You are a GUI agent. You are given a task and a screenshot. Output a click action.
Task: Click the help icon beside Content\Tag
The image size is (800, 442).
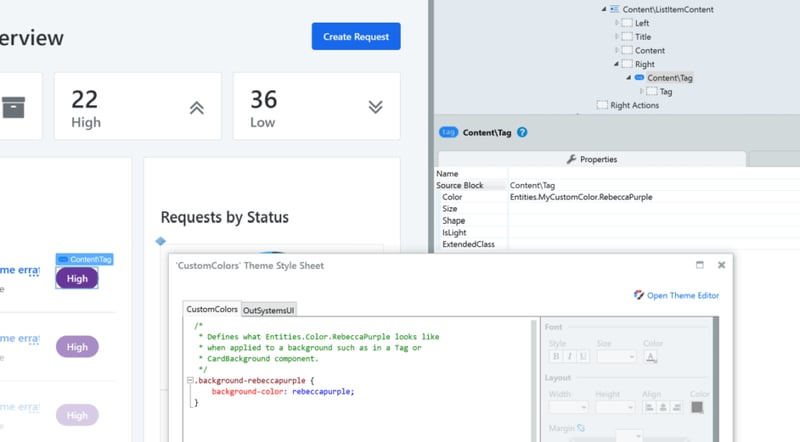(522, 132)
